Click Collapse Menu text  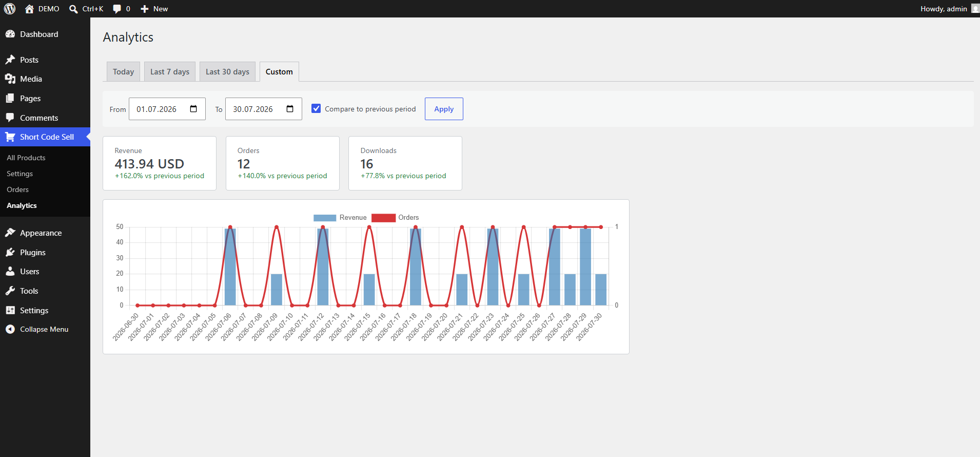tap(44, 329)
